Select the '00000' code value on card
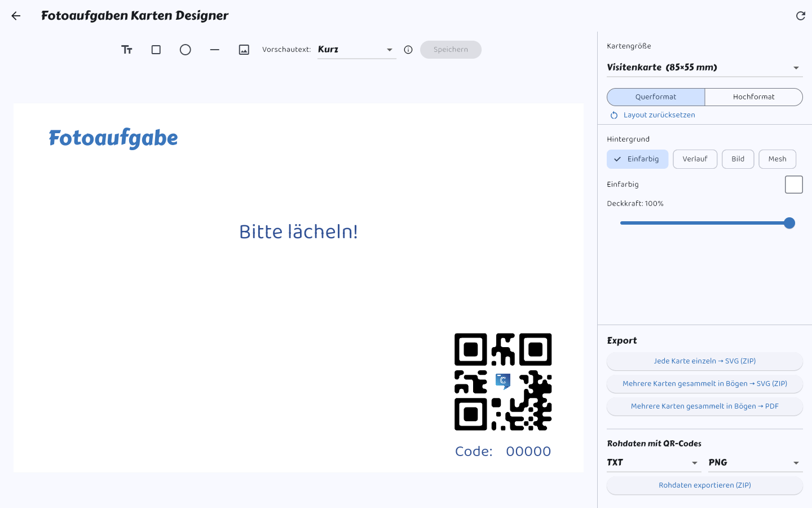The image size is (812, 508). (528, 452)
